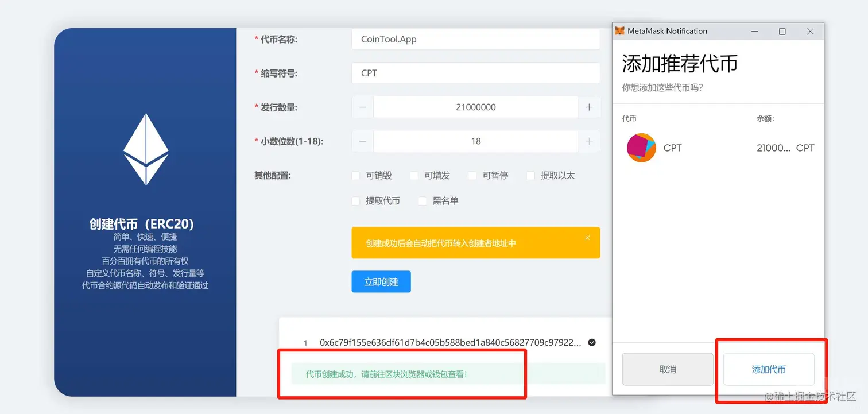The width and height of the screenshot is (868, 414).
Task: Click the 你想添加这些代币吗? prompt text
Action: click(662, 88)
